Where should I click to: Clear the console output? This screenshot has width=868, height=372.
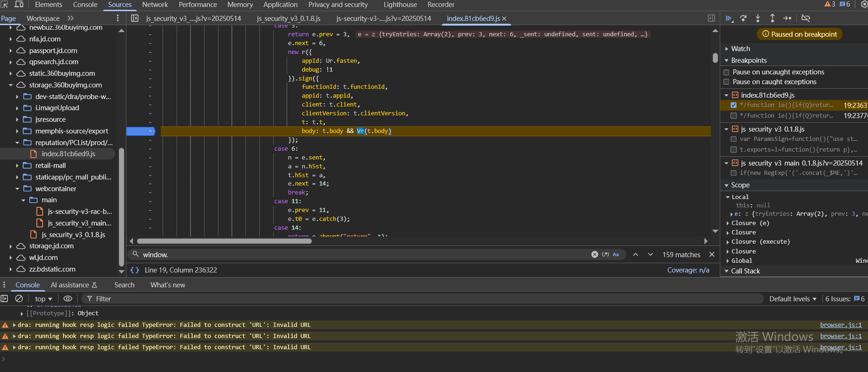19,299
